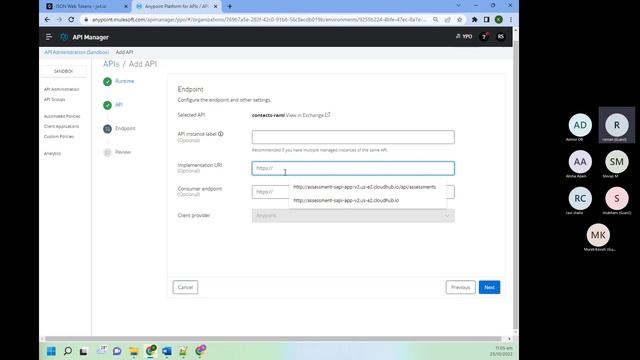Open Task View on the taskbar
The height and width of the screenshot is (360, 640).
coord(84,351)
